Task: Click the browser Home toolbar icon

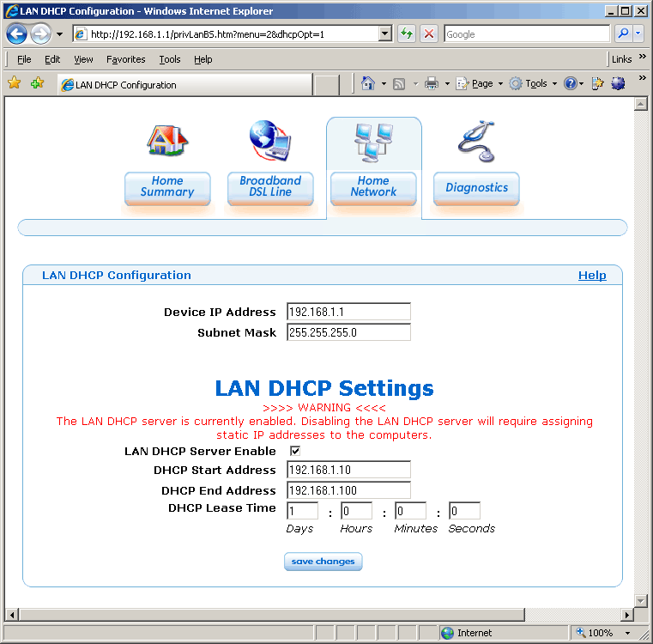Action: 368,83
